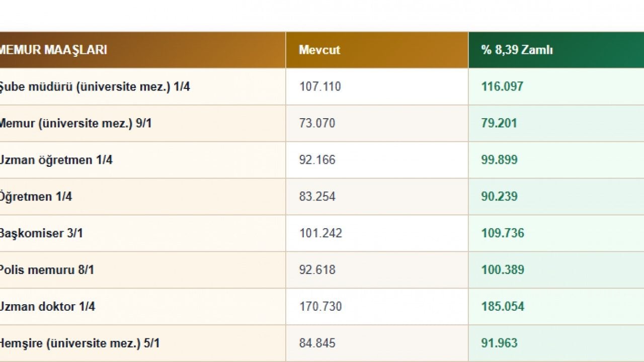The height and width of the screenshot is (362, 644).
Task: Select the Şube müdürü (üniversite mez.) 1/4 row label
Action: (95, 86)
